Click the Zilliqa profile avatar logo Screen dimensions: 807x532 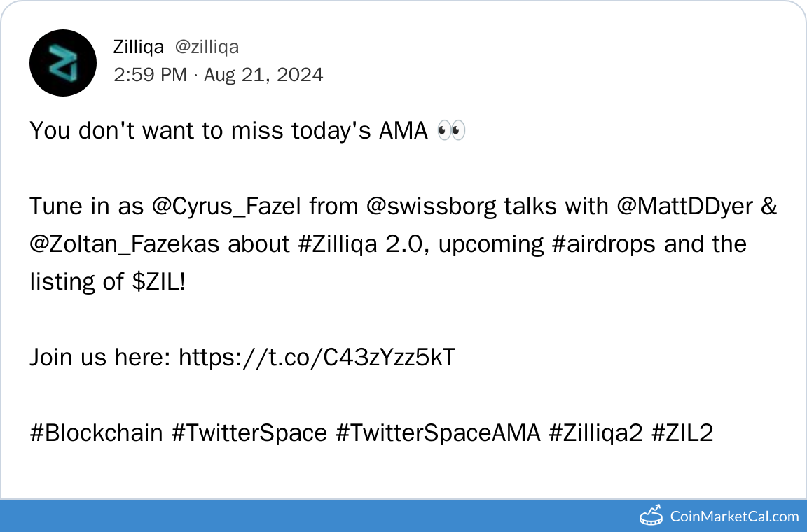coord(63,63)
